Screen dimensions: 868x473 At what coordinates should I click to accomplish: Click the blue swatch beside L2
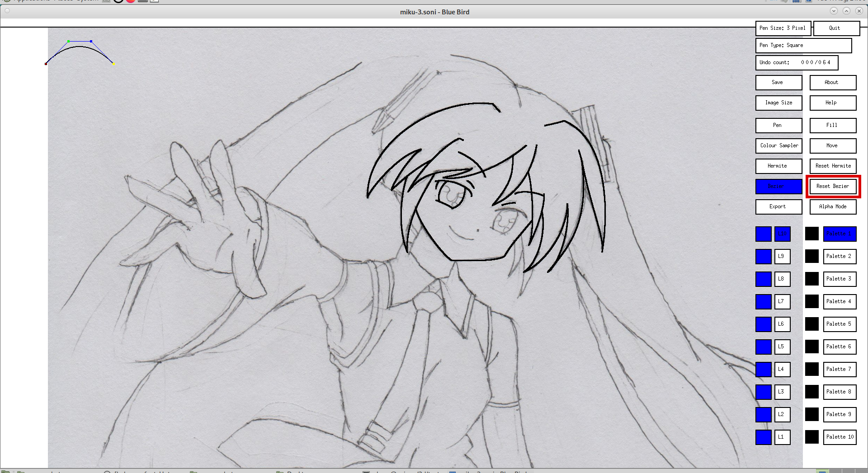(764, 414)
